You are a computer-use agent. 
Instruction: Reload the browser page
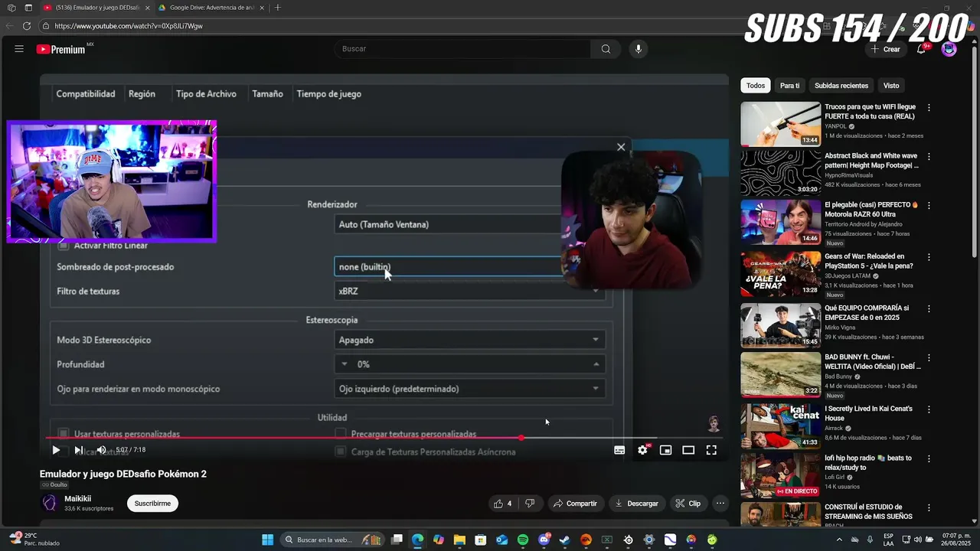click(x=27, y=26)
